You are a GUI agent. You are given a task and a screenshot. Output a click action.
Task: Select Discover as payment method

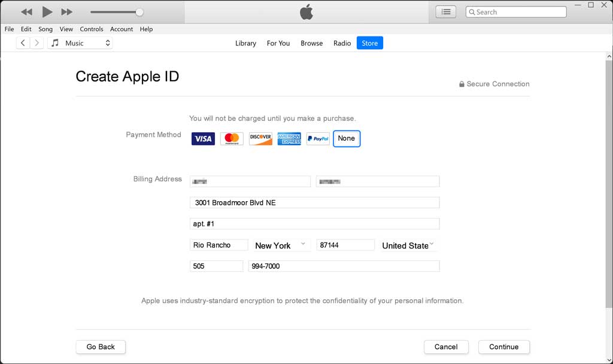coord(261,139)
